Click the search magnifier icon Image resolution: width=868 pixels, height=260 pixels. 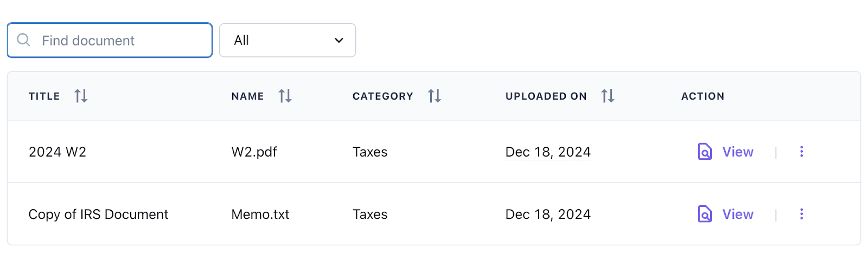23,40
